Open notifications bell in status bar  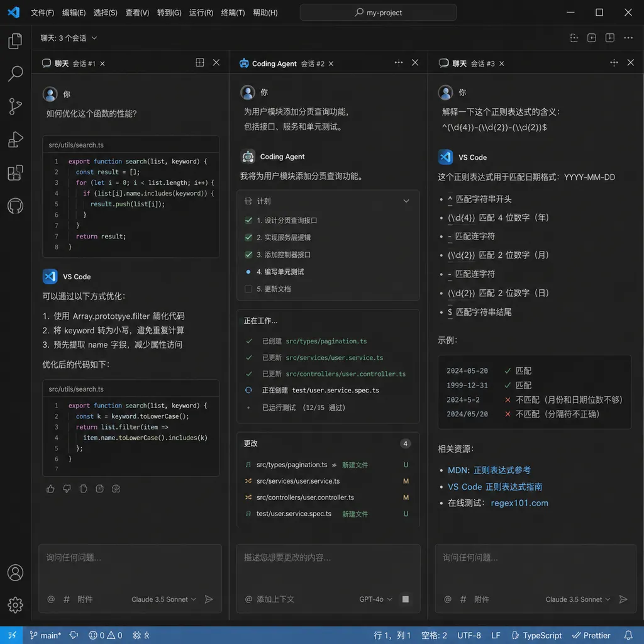tap(628, 635)
